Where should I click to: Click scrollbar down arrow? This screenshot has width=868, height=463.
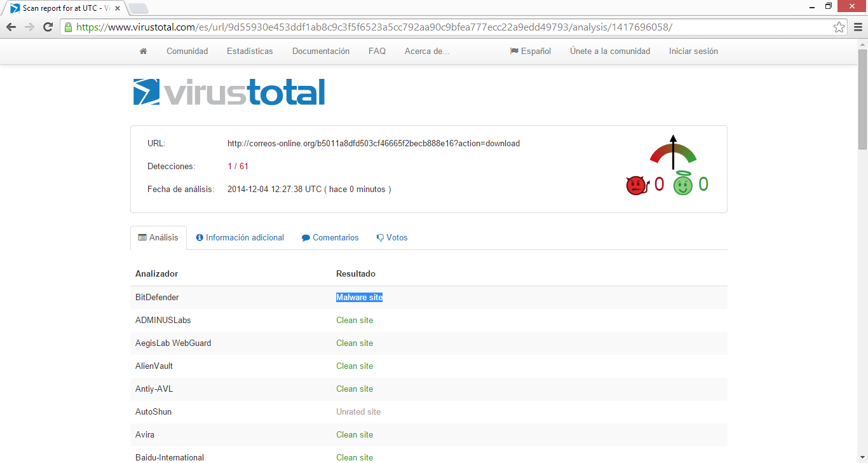pyautogui.click(x=862, y=458)
